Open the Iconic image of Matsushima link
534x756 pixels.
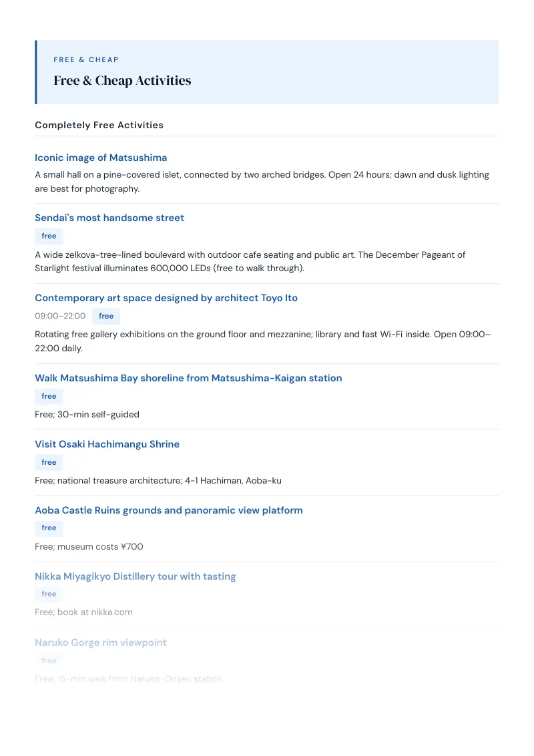click(101, 158)
